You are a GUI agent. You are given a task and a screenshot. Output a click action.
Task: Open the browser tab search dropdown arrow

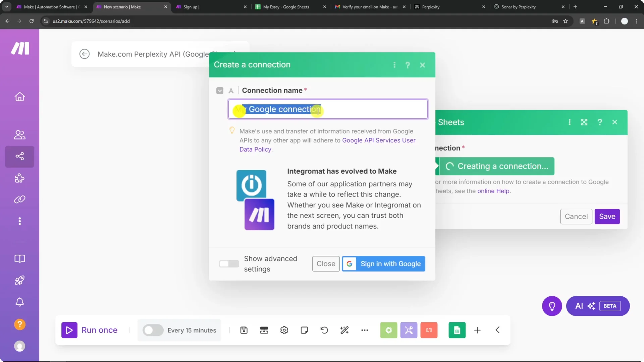click(6, 7)
